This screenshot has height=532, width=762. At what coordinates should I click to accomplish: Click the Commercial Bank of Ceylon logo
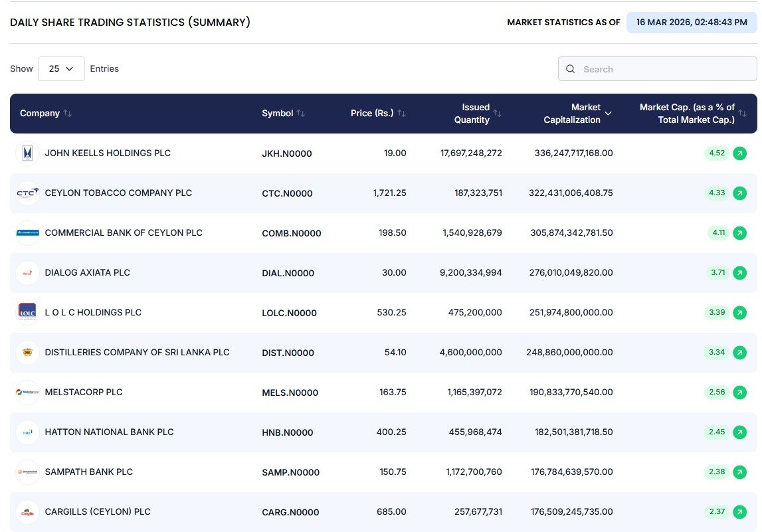click(x=27, y=232)
